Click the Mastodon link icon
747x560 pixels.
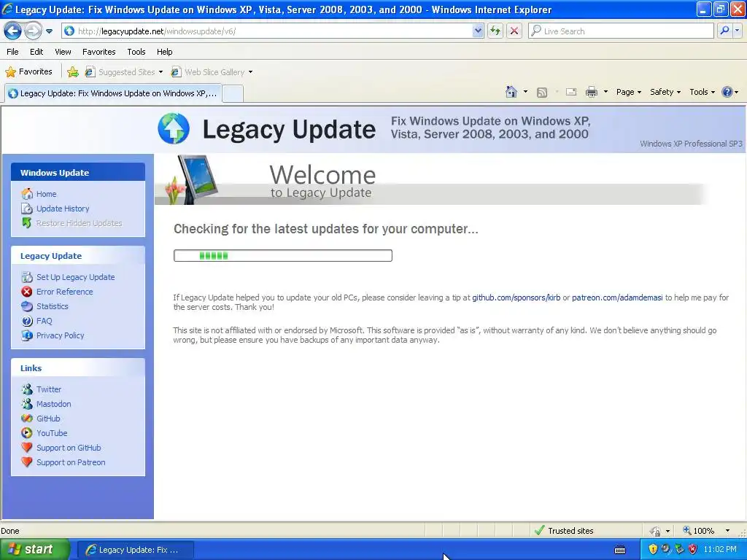[x=27, y=404]
